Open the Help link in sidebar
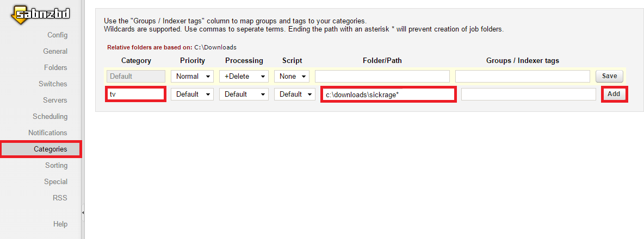Screen dimensions: 644x239 (60, 224)
